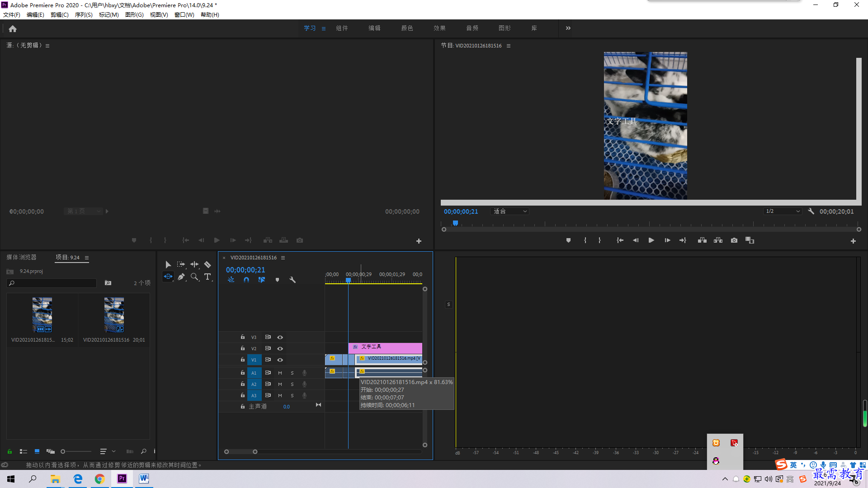Open the timeline sequence panel menu
868x488 pixels.
283,258
